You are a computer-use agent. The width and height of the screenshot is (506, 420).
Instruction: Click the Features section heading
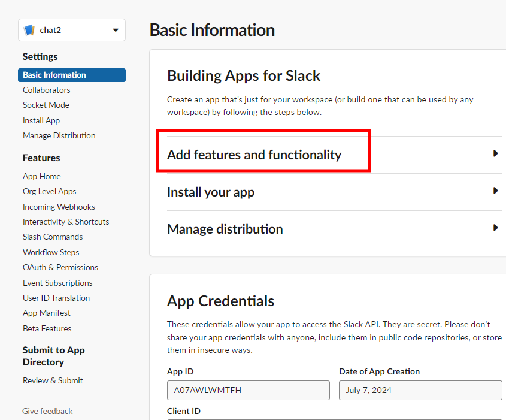41,158
